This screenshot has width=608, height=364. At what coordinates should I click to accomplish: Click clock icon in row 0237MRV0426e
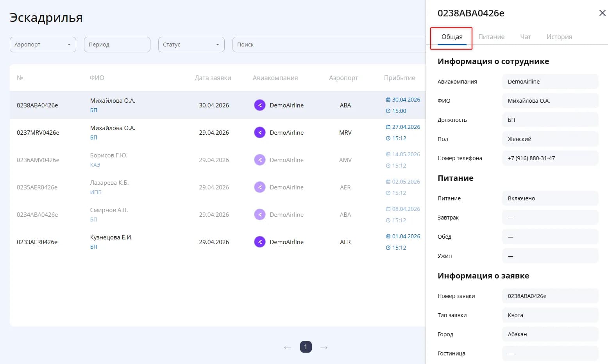[388, 138]
